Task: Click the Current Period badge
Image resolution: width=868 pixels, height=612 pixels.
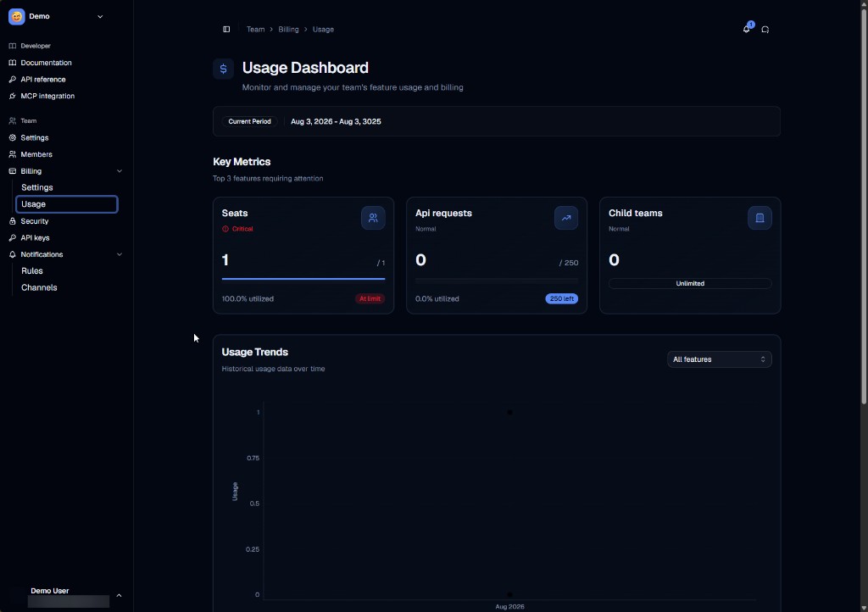Action: (x=250, y=121)
